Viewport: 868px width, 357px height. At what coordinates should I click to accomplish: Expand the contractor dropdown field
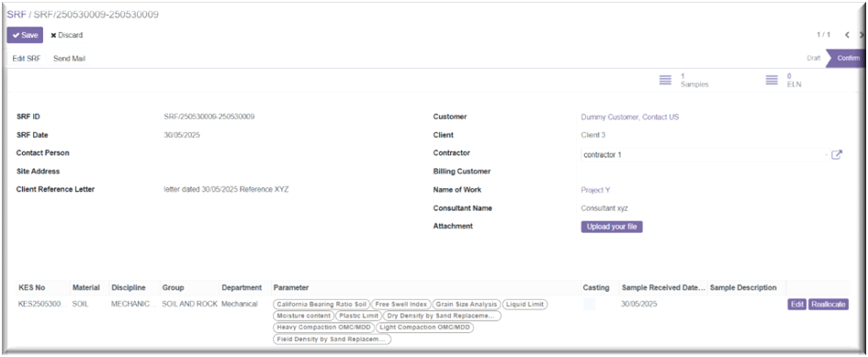(826, 155)
